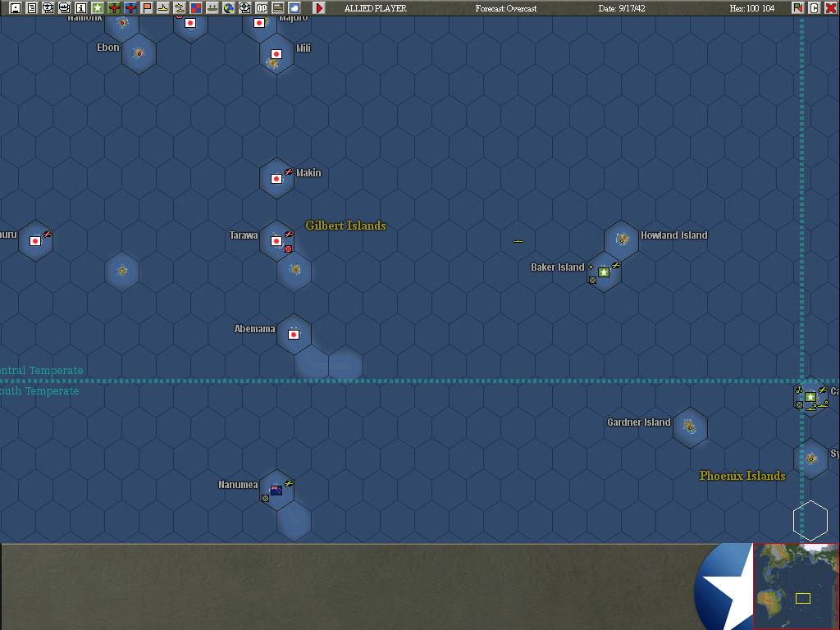Image resolution: width=840 pixels, height=630 pixels.
Task: Select the Gardner Island hex
Action: (690, 427)
